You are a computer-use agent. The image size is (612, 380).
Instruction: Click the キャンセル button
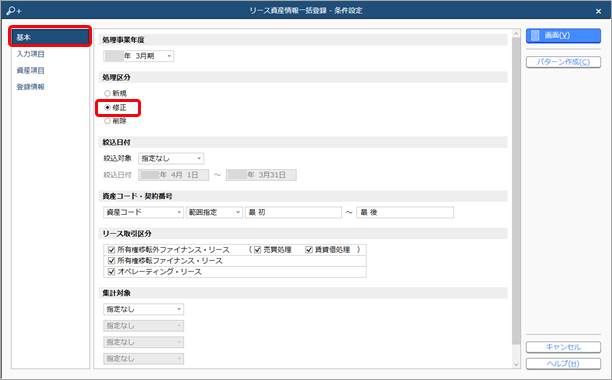(563, 347)
